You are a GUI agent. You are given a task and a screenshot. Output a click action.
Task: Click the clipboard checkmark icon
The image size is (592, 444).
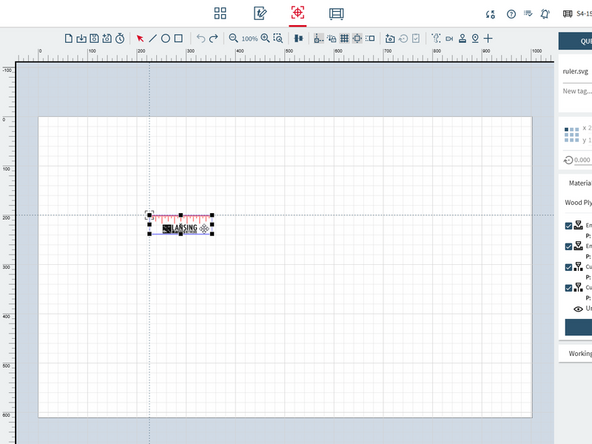point(416,38)
